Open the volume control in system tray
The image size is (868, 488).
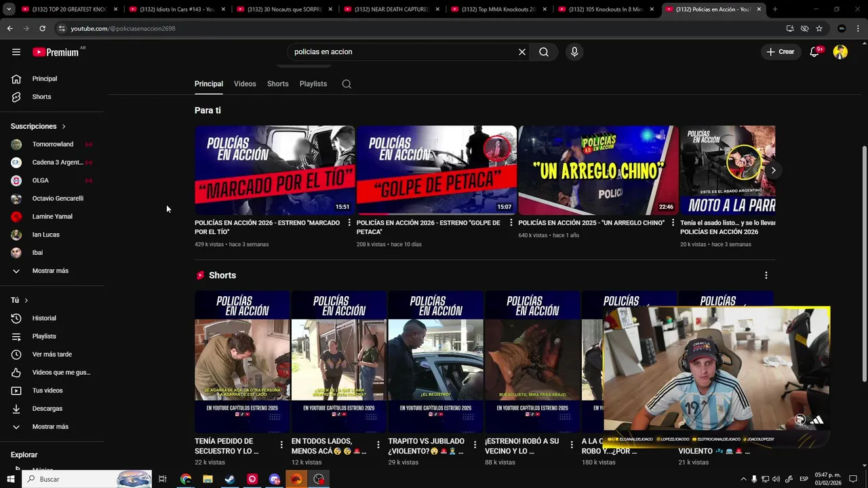776,479
